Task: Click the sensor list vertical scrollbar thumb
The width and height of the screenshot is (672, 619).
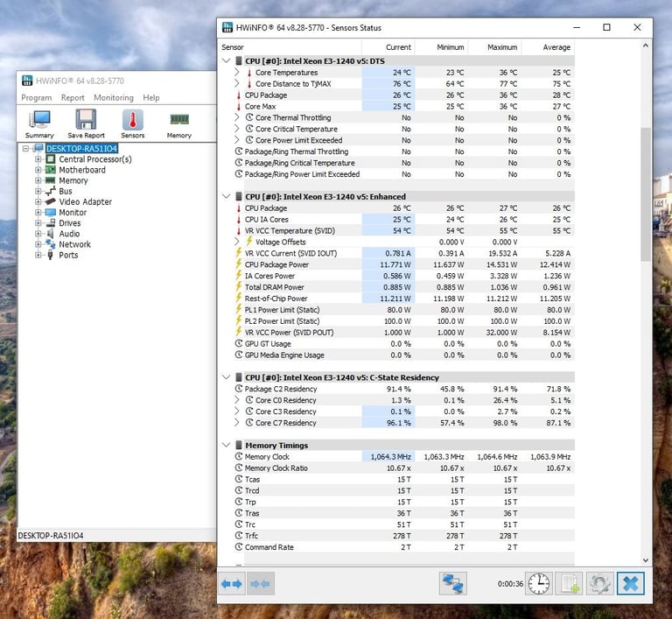Action: coord(646,193)
